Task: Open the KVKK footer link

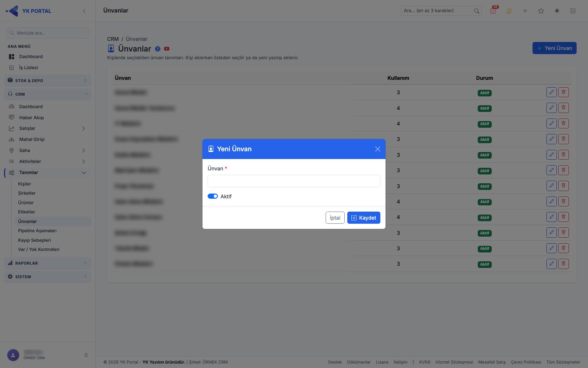Action: pyautogui.click(x=425, y=362)
